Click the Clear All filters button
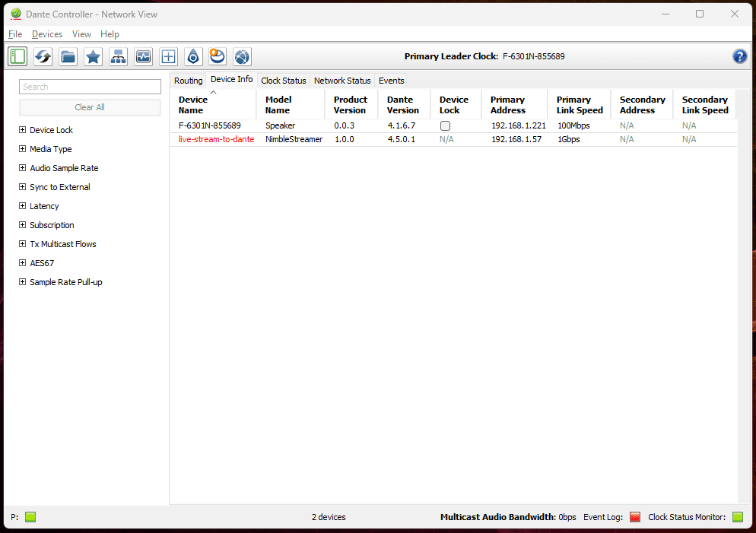This screenshot has width=756, height=533. (90, 107)
